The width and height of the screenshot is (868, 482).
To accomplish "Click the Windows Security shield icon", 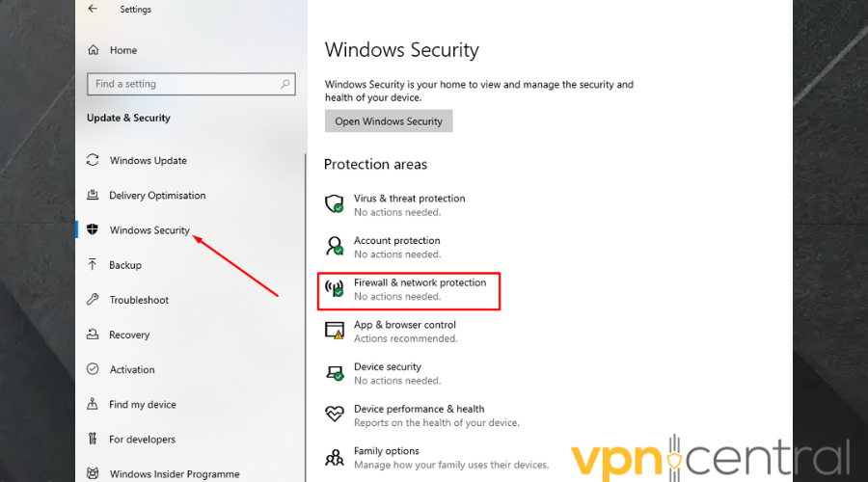I will coord(93,230).
